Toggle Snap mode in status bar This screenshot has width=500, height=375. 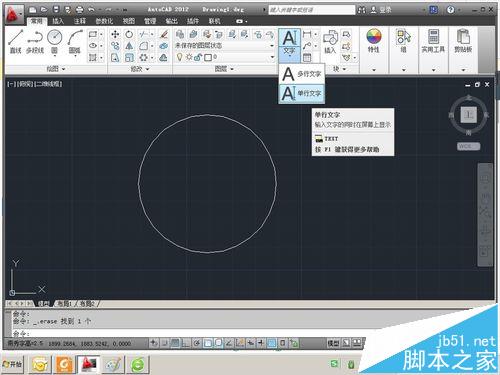(165, 343)
